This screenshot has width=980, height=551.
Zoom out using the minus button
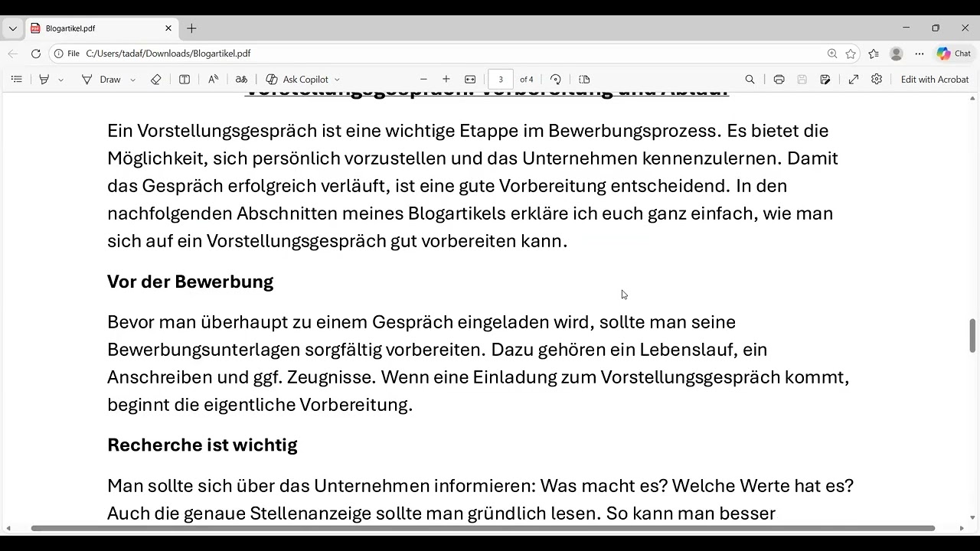pyautogui.click(x=423, y=80)
